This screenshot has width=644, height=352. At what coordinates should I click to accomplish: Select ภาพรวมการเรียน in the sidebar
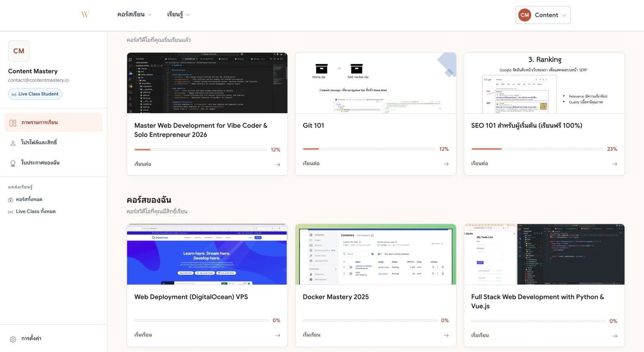coord(54,122)
